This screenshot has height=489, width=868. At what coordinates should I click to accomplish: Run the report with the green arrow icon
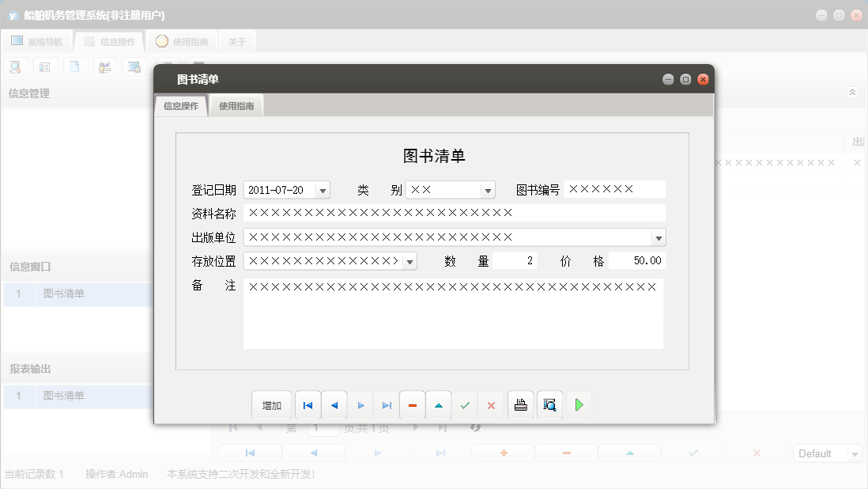pyautogui.click(x=579, y=404)
